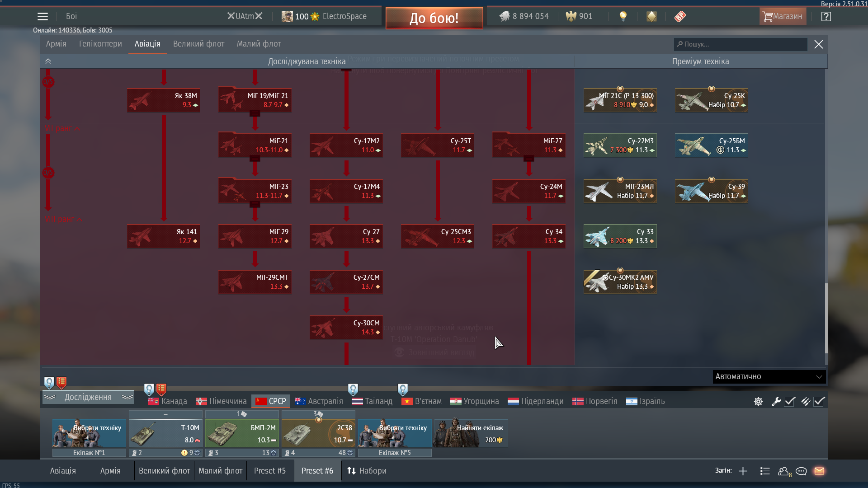The image size is (868, 488).
Task: Collapse tree with double chevron at top-left
Action: tap(48, 61)
